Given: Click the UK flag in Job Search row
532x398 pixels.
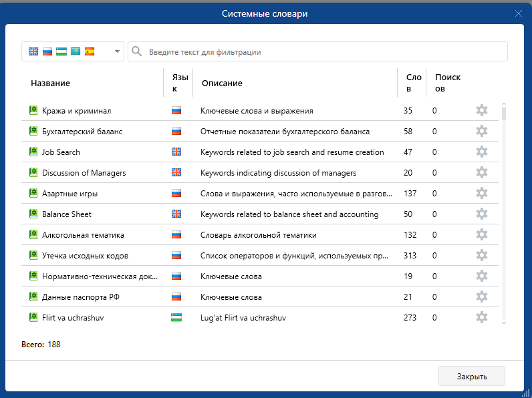Looking at the screenshot, I should pos(176,152).
